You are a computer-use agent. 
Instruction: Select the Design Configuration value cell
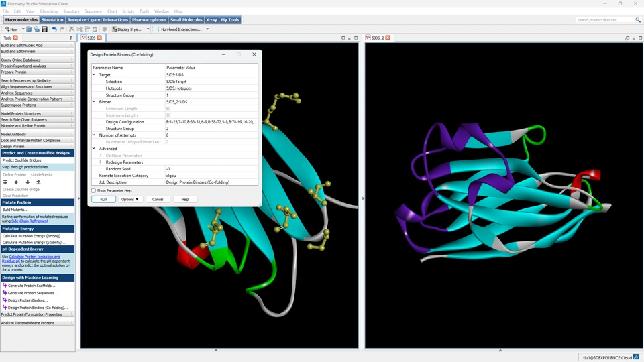[211, 122]
